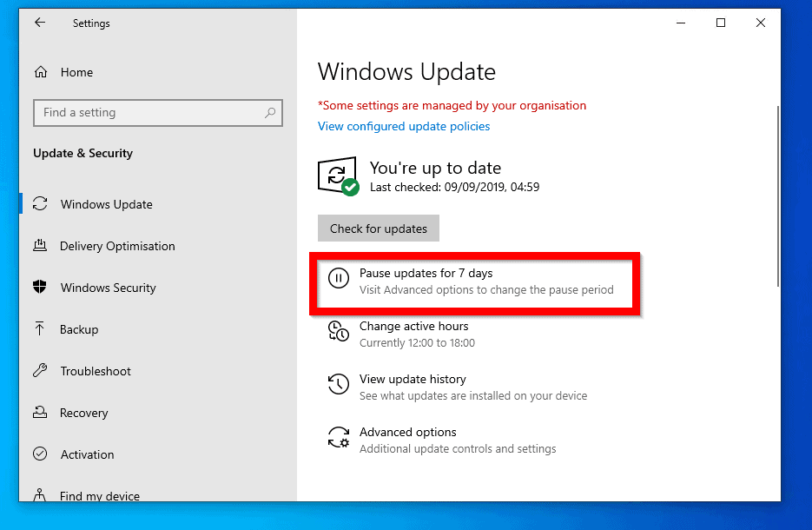
Task: Open View configured update policies link
Action: (404, 126)
